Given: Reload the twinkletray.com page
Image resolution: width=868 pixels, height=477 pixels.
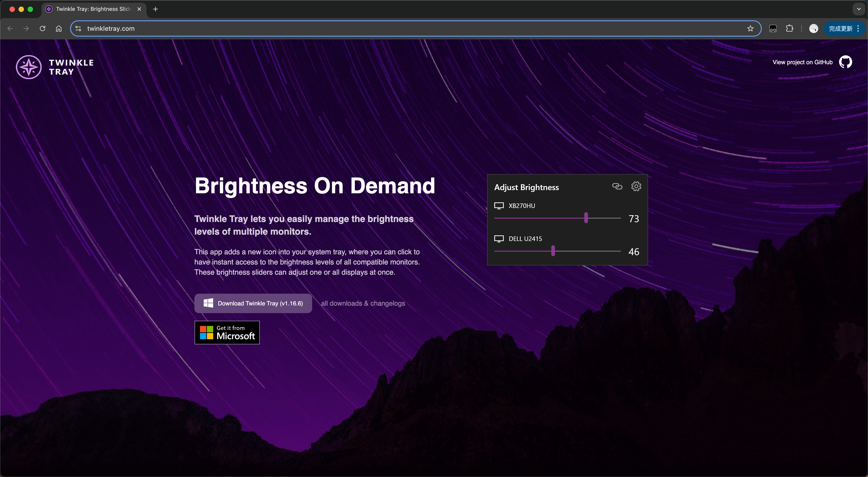Looking at the screenshot, I should 42,29.
